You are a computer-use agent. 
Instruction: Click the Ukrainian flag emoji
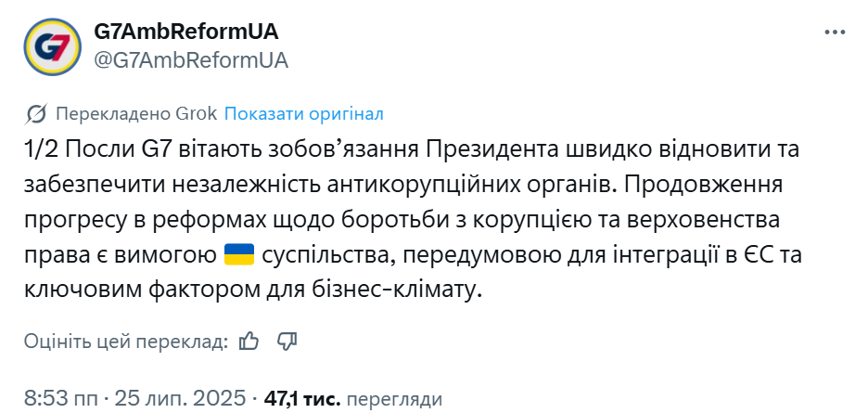[x=239, y=255]
